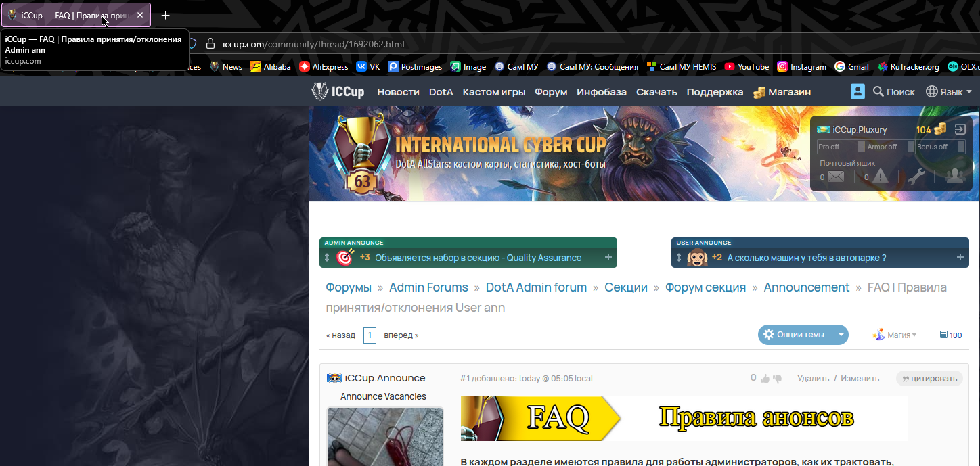
Task: Expand User Announce with plus icon
Action: [960, 258]
